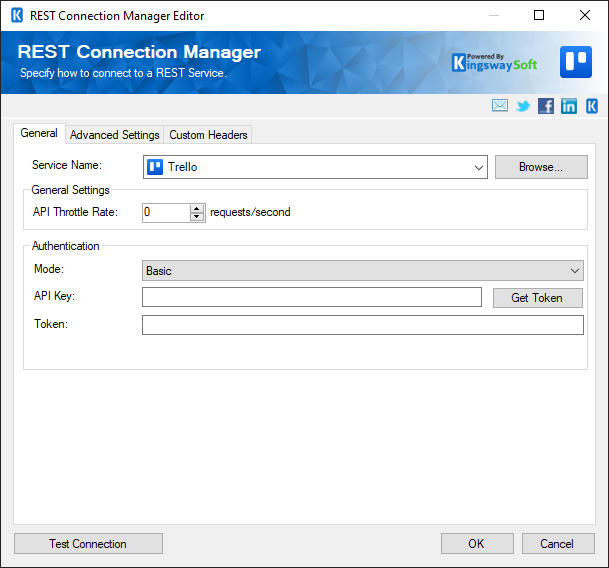Click the 'Token:' label
Screen dimensions: 609x568
point(51,324)
